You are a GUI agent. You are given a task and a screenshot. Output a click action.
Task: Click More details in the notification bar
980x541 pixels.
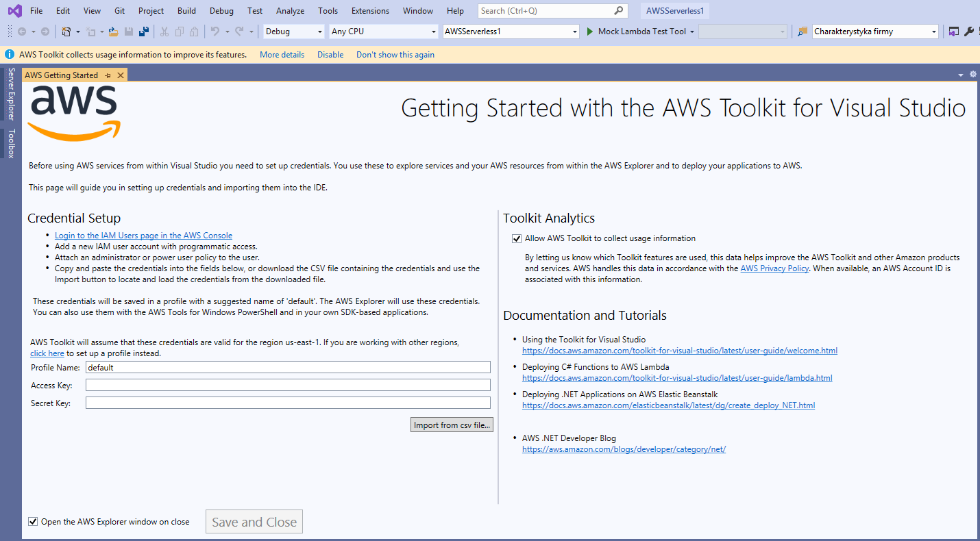[282, 55]
